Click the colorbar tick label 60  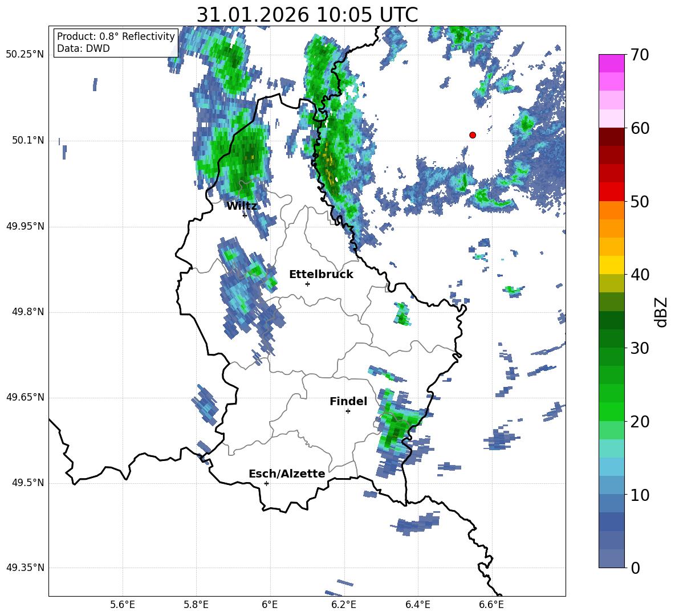(x=640, y=128)
